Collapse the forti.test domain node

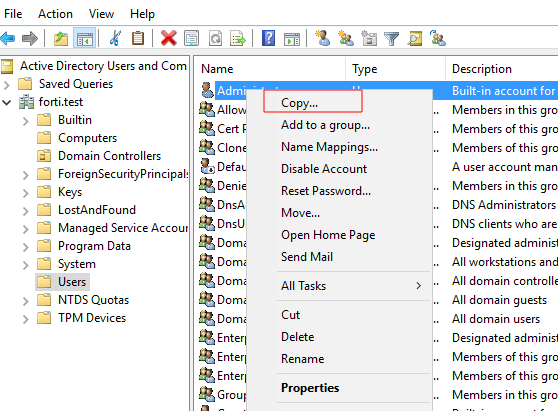tap(7, 103)
